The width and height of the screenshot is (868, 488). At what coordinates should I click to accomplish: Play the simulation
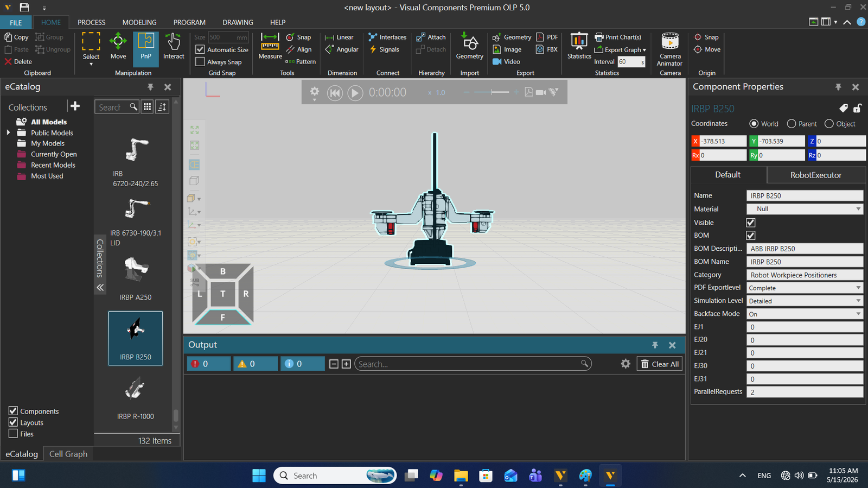pyautogui.click(x=355, y=93)
